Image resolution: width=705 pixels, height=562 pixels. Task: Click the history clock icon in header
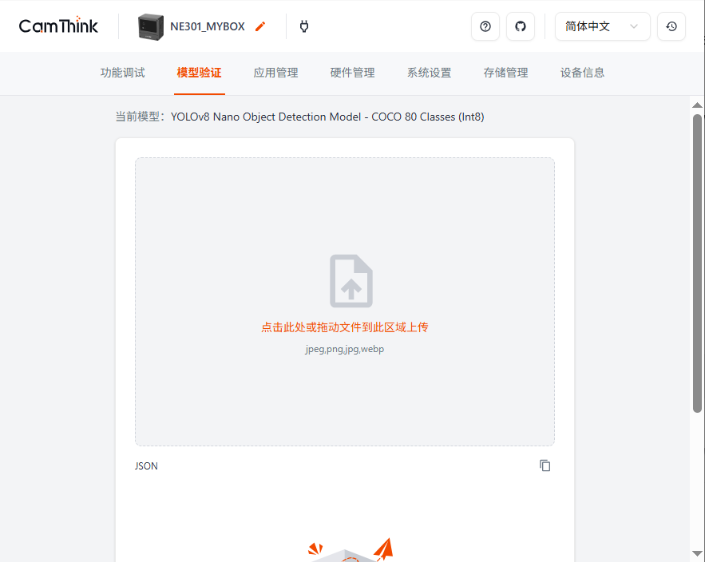click(671, 27)
